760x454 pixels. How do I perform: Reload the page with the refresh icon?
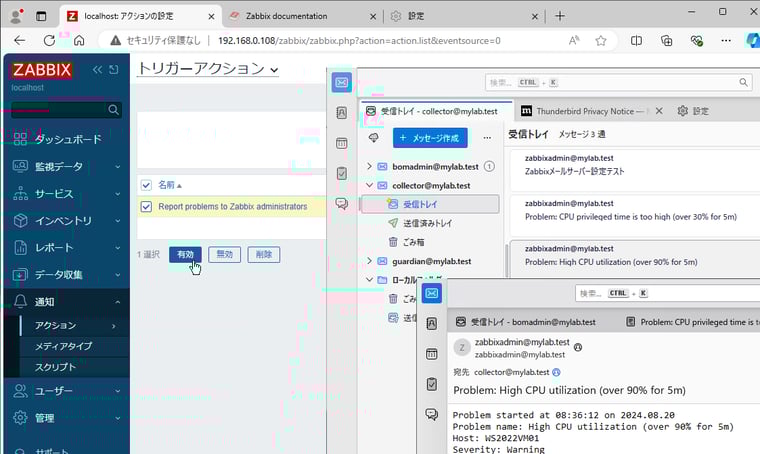point(49,41)
